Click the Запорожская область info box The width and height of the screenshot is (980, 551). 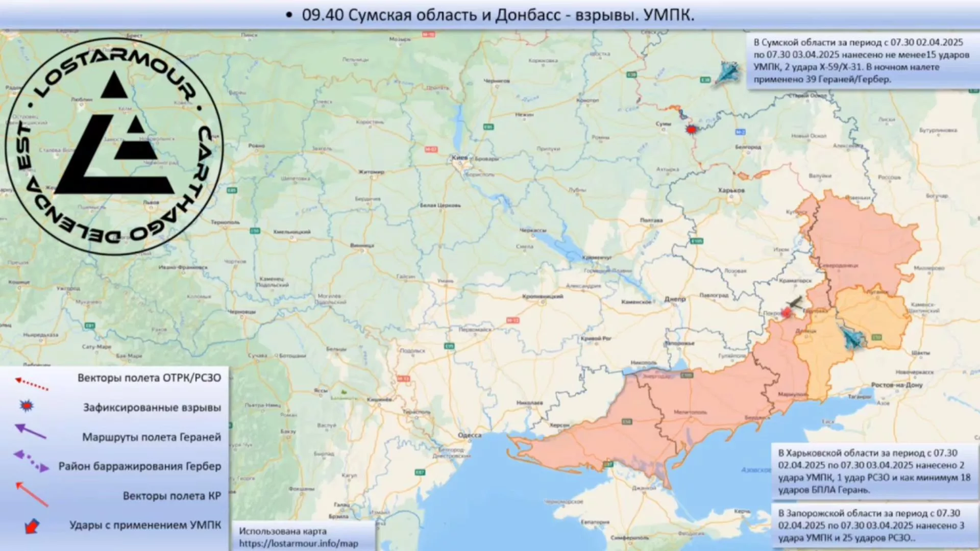pyautogui.click(x=874, y=525)
